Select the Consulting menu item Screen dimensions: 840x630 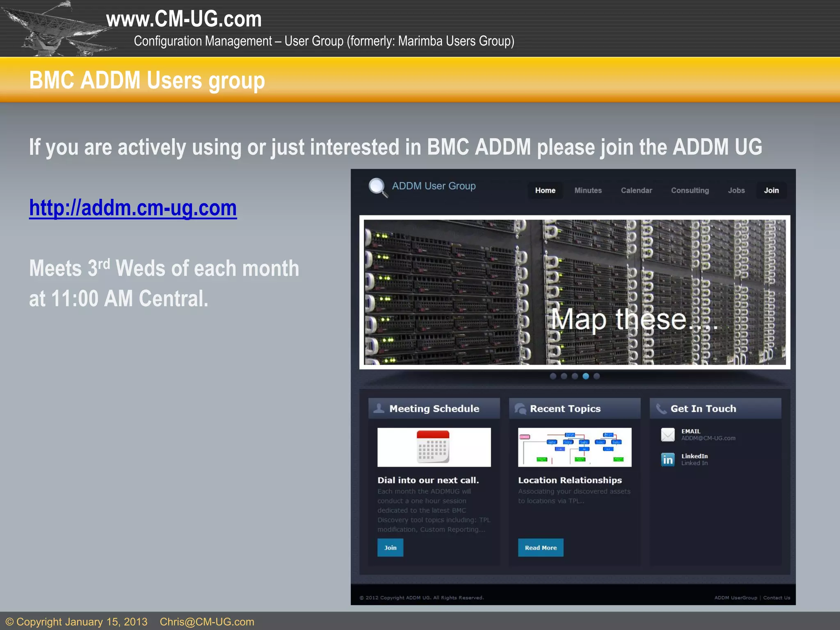tap(690, 191)
